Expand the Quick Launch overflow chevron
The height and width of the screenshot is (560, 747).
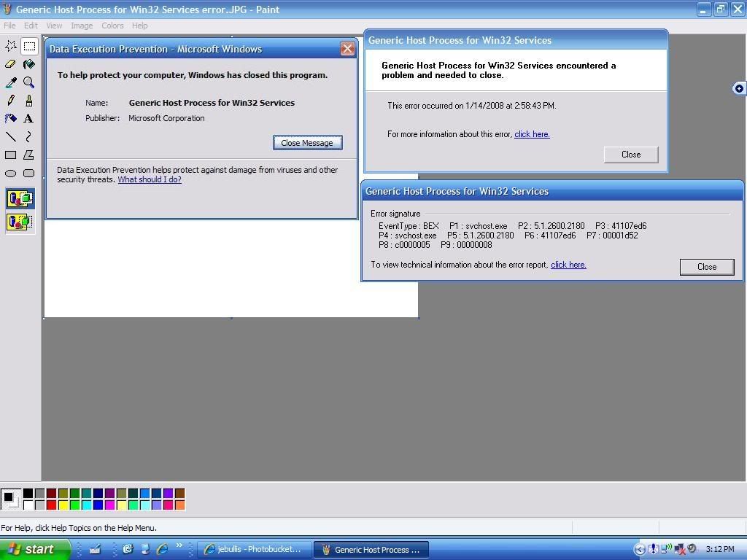tap(179, 545)
